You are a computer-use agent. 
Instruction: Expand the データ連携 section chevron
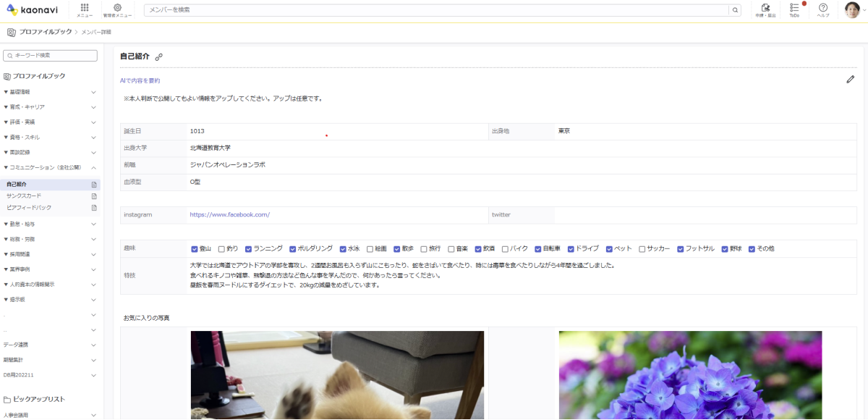(93, 345)
